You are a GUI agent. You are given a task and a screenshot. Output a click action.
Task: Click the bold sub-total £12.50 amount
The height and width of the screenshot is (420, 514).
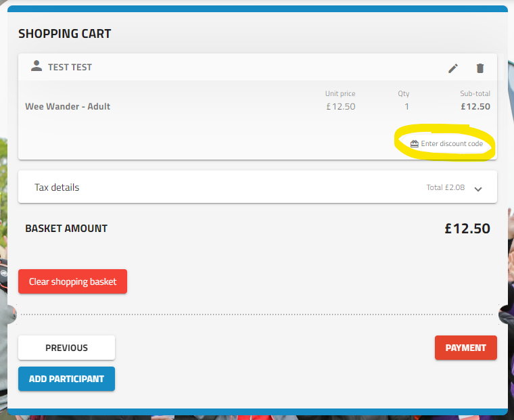[x=475, y=107]
